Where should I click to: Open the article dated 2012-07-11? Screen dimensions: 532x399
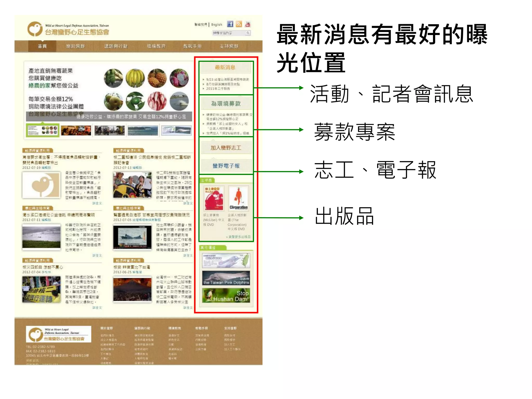pyautogui.click(x=58, y=215)
